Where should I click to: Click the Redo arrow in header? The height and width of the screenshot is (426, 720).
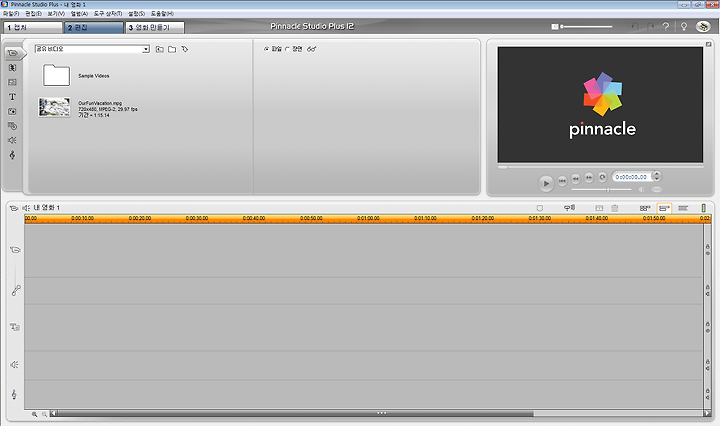coord(650,27)
